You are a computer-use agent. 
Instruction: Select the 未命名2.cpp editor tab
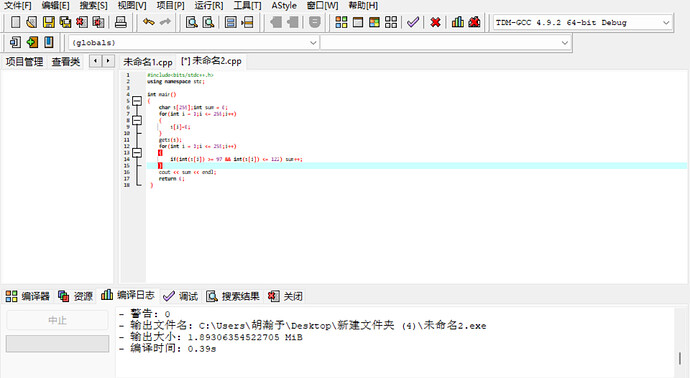[x=212, y=61]
